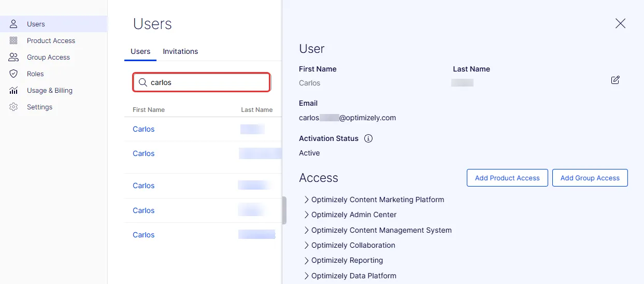Click the Access section heading
The width and height of the screenshot is (644, 284).
[319, 178]
